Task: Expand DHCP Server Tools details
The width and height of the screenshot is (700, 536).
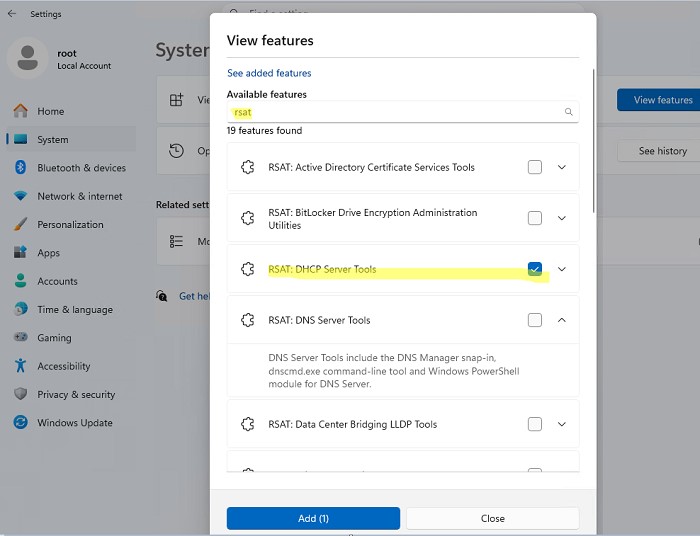Action: click(x=562, y=269)
